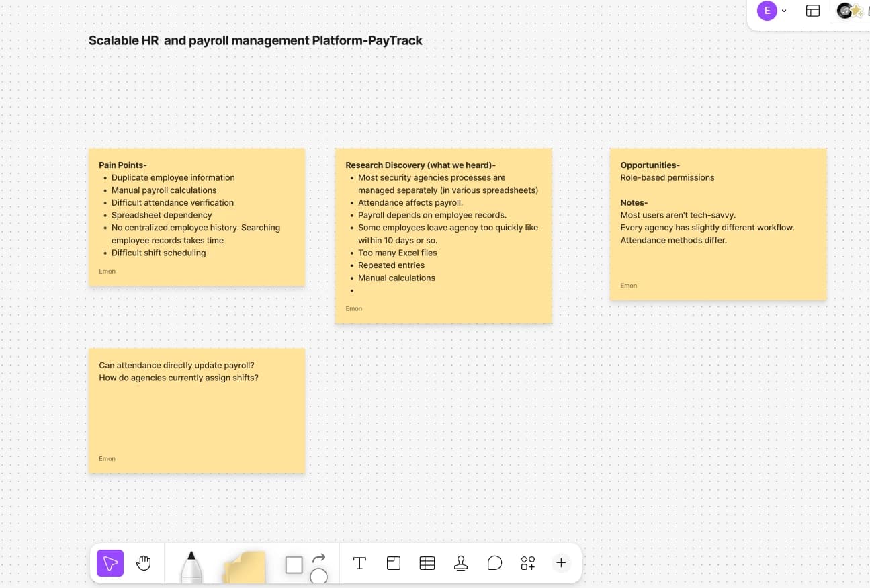Select 'Research Discovery (what we heard)-' heading
870x588 pixels.
tap(421, 165)
